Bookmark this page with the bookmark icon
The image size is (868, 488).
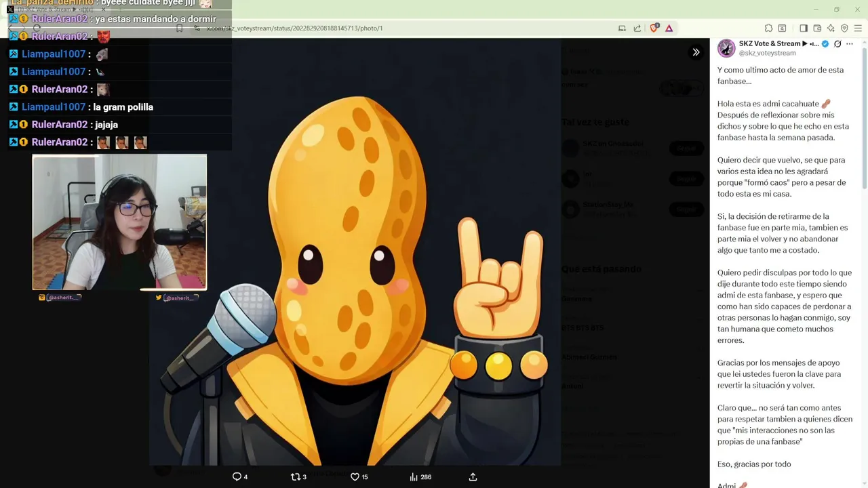(x=179, y=28)
